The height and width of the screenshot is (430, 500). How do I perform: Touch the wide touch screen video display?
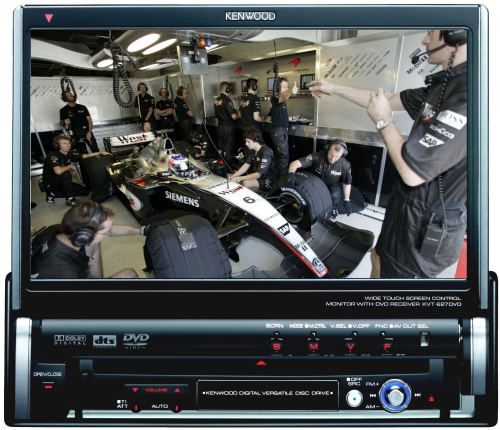tap(249, 154)
